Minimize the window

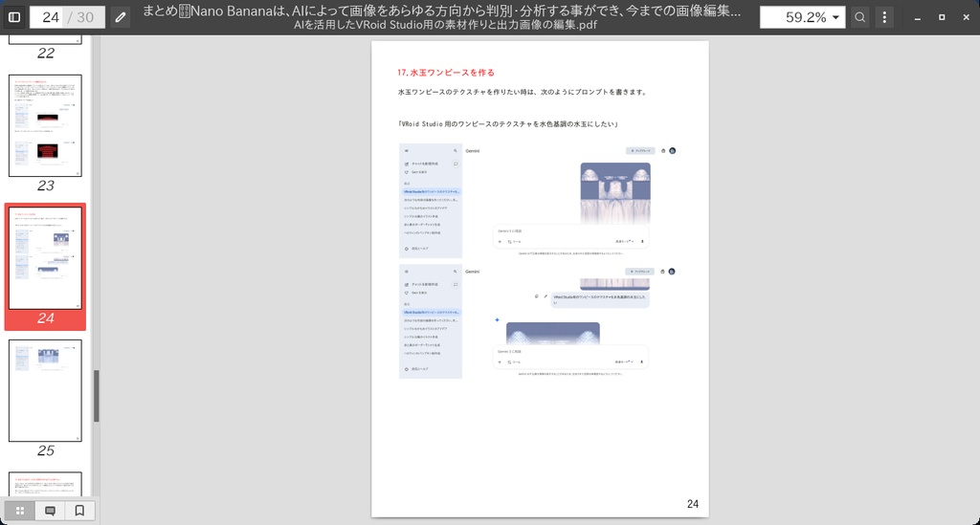click(918, 17)
